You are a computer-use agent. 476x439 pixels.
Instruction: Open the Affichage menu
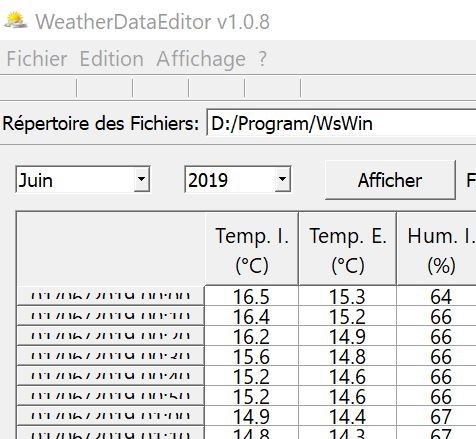201,59
